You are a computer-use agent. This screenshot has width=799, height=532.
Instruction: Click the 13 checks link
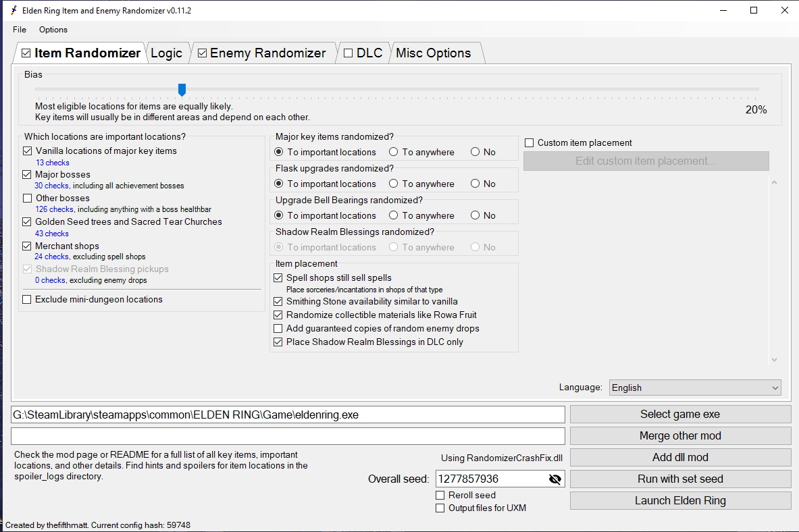coord(53,163)
